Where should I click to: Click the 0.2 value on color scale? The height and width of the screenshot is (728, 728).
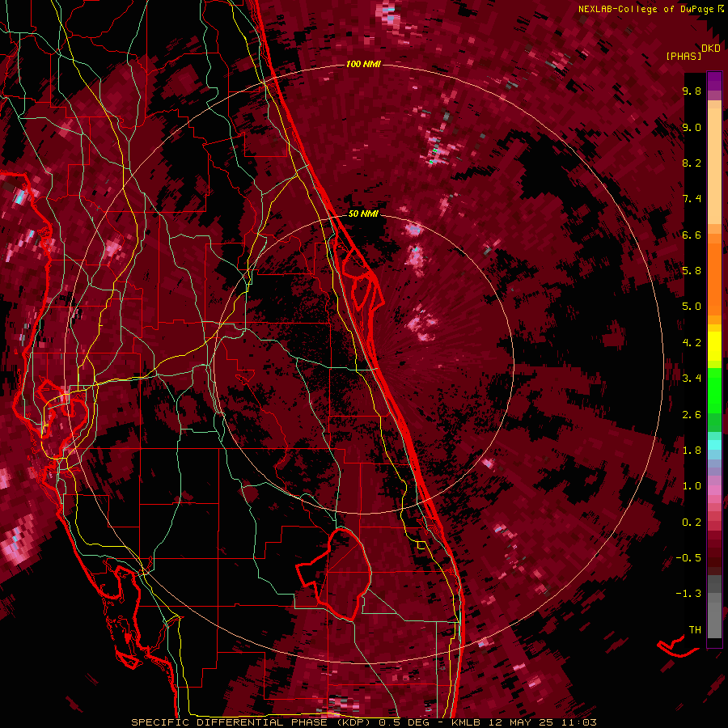pyautogui.click(x=692, y=523)
